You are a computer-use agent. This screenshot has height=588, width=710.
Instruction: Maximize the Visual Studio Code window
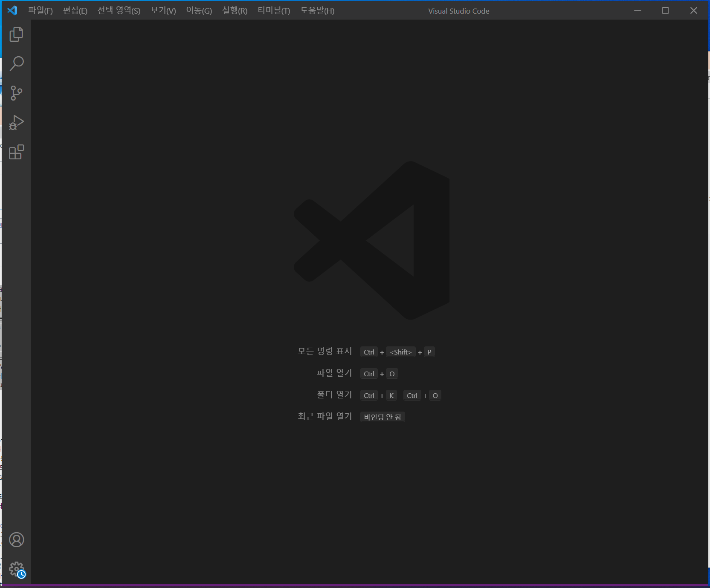coord(665,11)
